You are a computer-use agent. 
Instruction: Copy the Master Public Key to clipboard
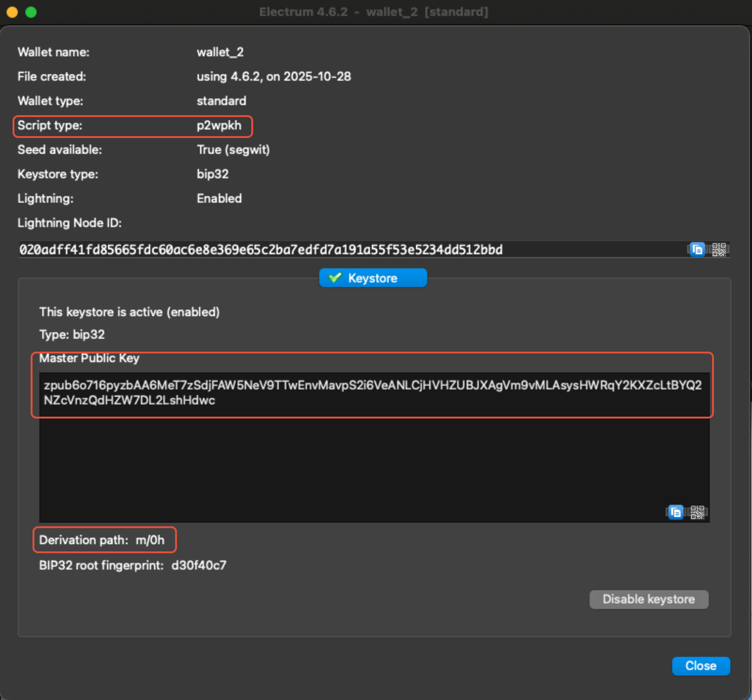click(x=675, y=512)
